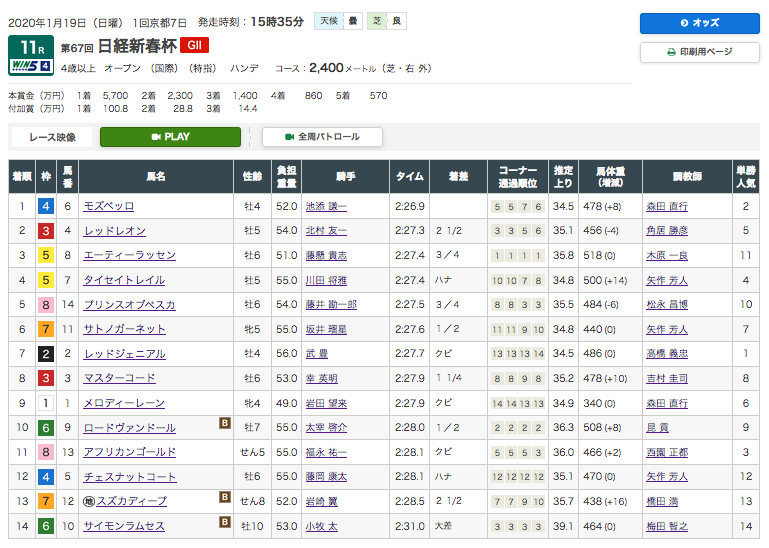
Task: Click the B blinker icon for サイモンラムセス
Action: click(x=225, y=522)
